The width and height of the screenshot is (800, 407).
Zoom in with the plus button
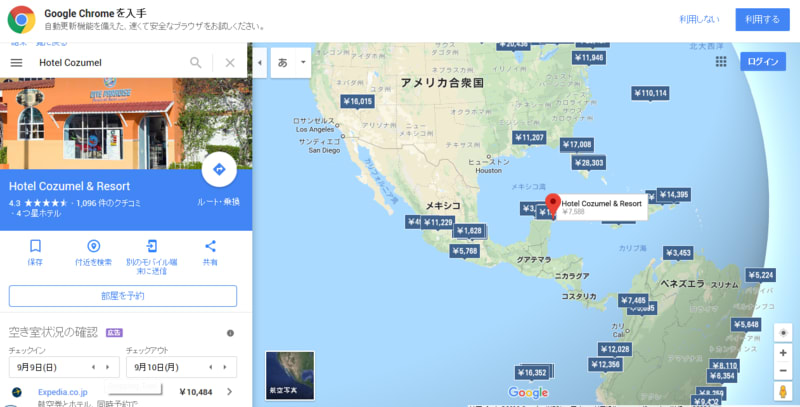[x=783, y=353]
